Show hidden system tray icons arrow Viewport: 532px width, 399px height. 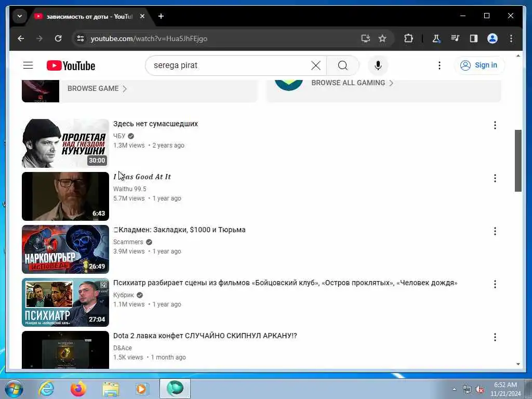point(454,389)
